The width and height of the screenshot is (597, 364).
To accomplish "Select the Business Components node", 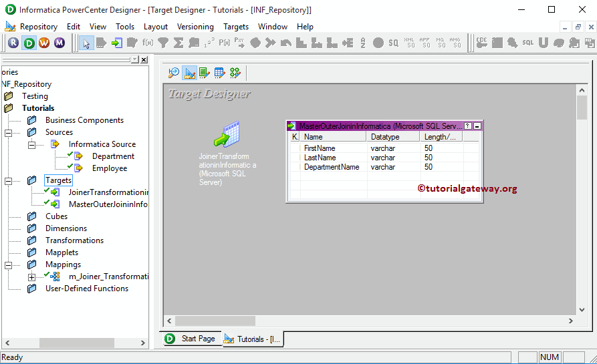I will pos(84,120).
